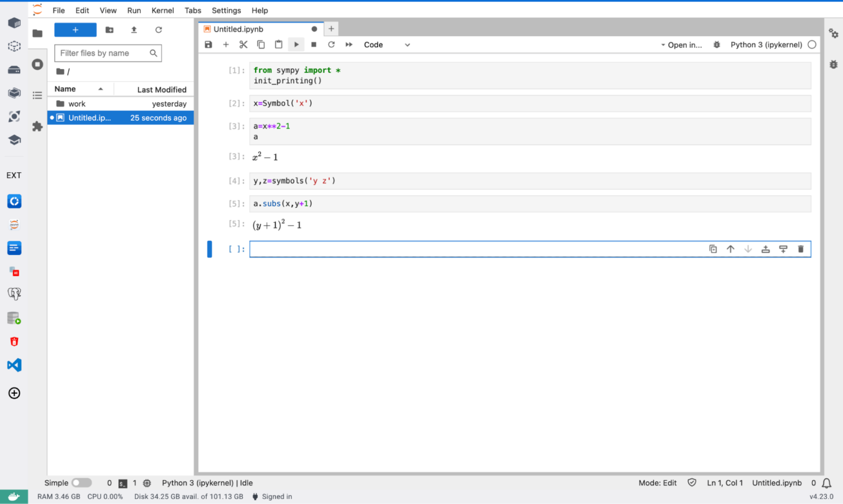Switch to the Untitled.ipynb tab

tap(238, 29)
